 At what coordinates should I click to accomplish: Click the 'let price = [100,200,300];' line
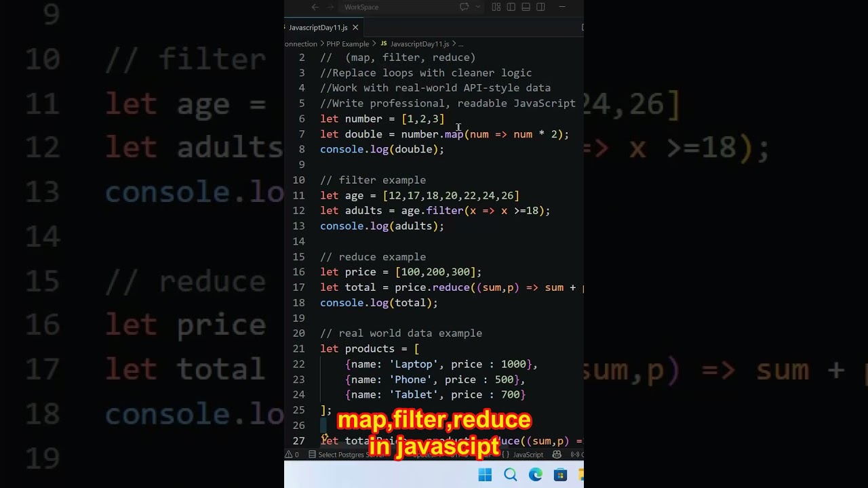[401, 272]
